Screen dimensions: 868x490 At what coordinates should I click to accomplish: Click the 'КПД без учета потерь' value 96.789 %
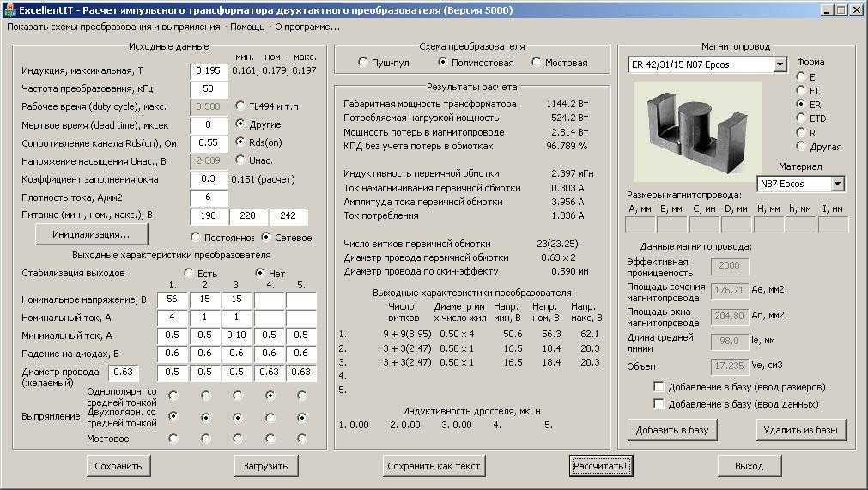coord(567,147)
